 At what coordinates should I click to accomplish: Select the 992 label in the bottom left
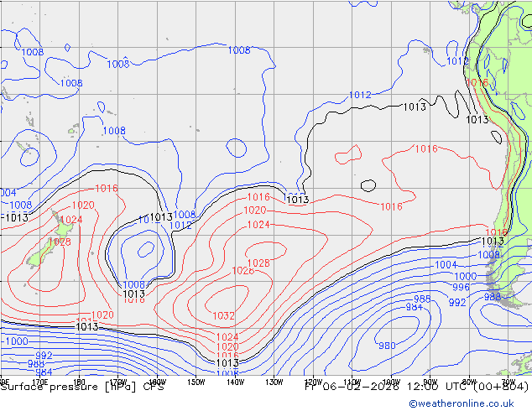tap(44, 356)
